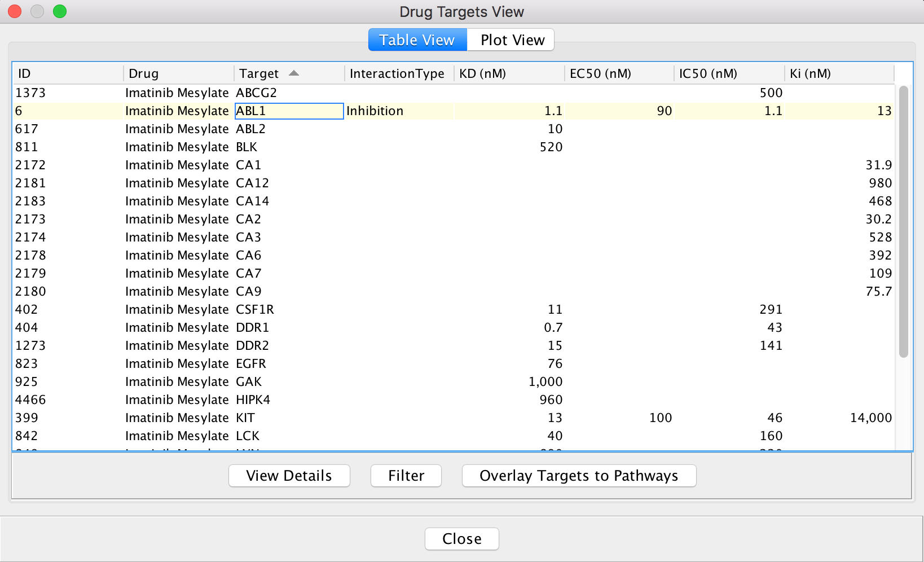Click Overlay Targets to Pathways button

coord(579,476)
